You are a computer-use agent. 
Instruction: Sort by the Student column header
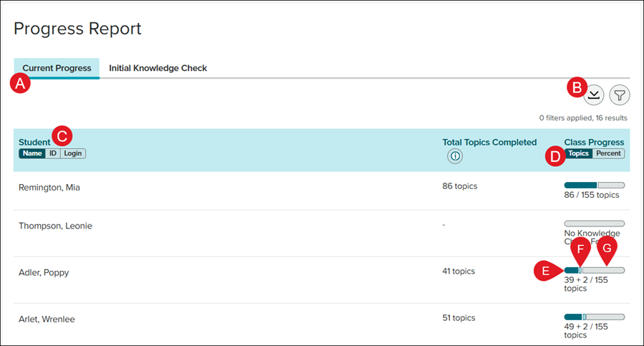pyautogui.click(x=34, y=143)
